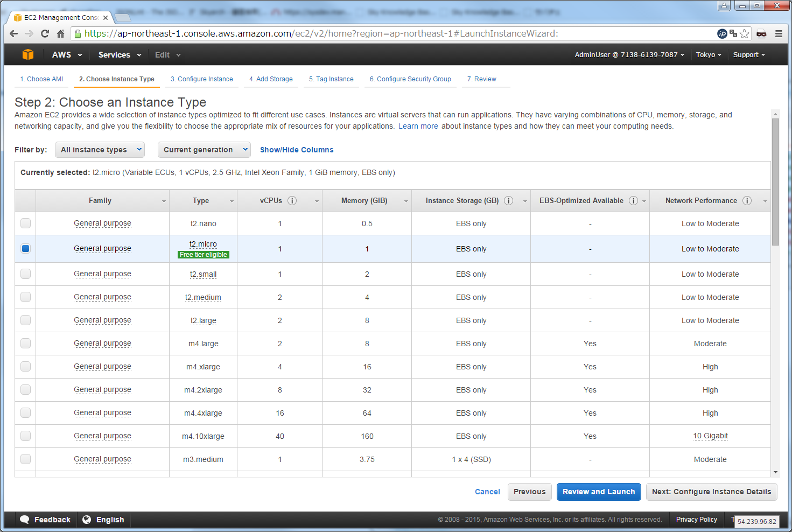
Task: Select the t2.nano checkbox
Action: (x=25, y=223)
